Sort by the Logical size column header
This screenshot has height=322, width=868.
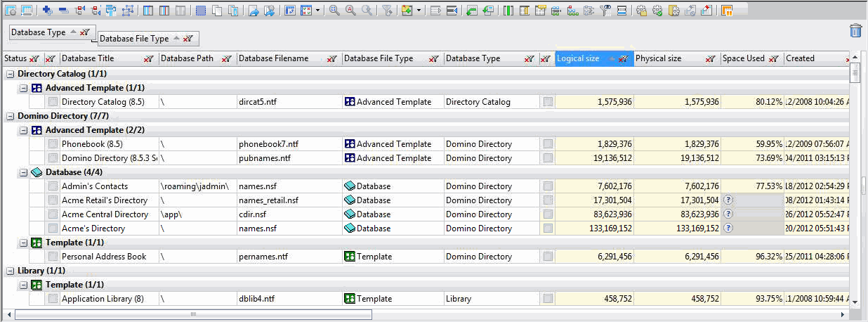point(579,58)
